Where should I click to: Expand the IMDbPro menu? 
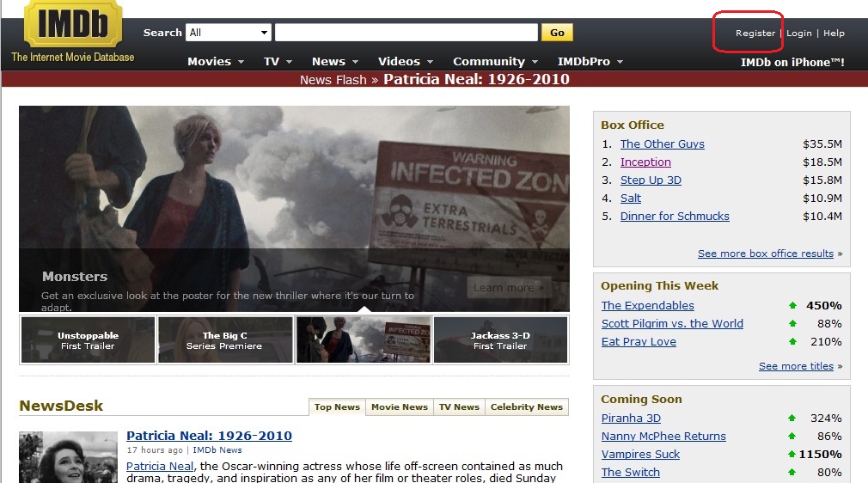click(x=590, y=62)
